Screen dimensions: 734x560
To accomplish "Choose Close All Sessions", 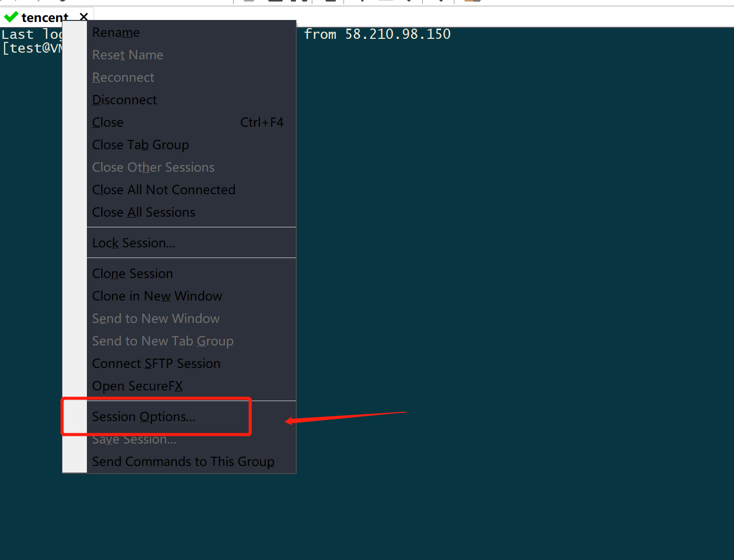I will 144,212.
